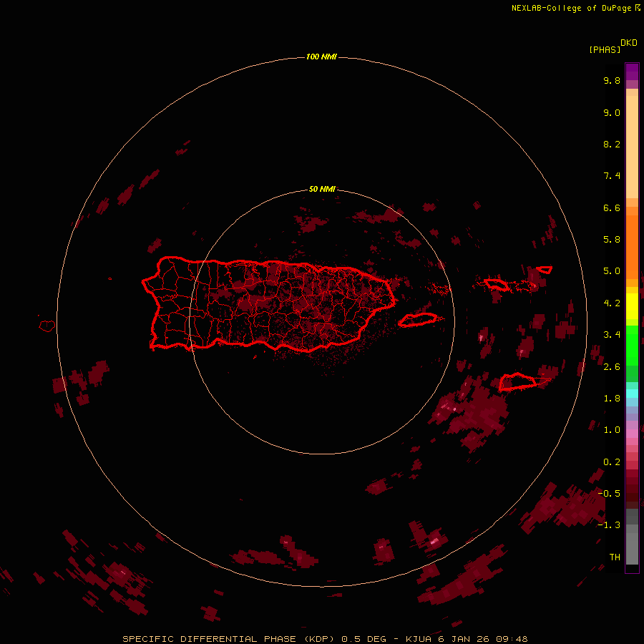Click the NEXLAB-College of DuPage credit text
Screen dimensions: 644x644
pyautogui.click(x=575, y=8)
